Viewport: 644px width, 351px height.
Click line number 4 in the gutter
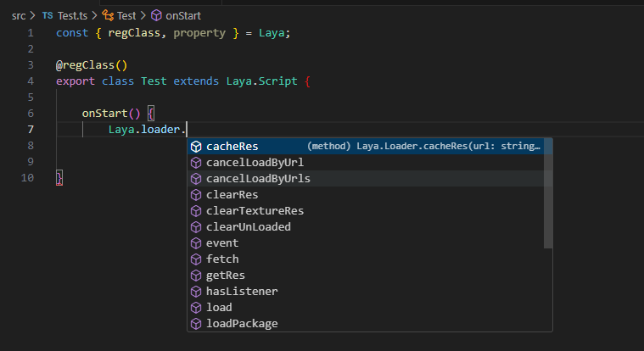[31, 81]
